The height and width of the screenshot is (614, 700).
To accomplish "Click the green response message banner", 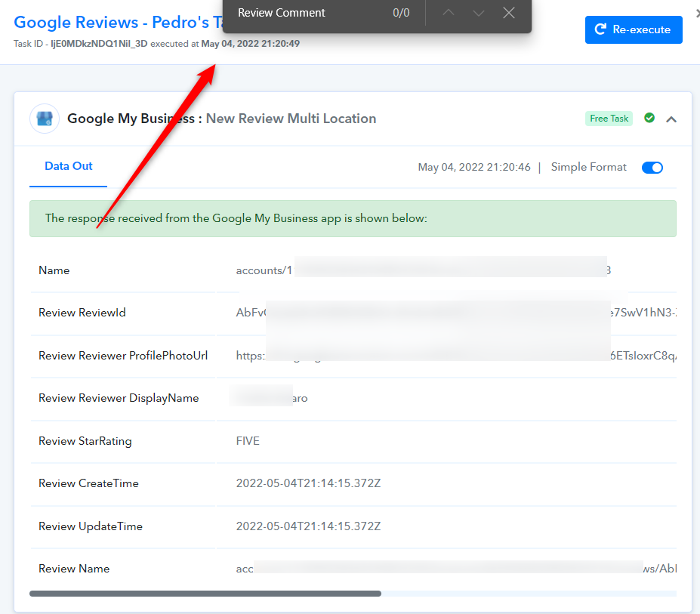I will pos(353,218).
